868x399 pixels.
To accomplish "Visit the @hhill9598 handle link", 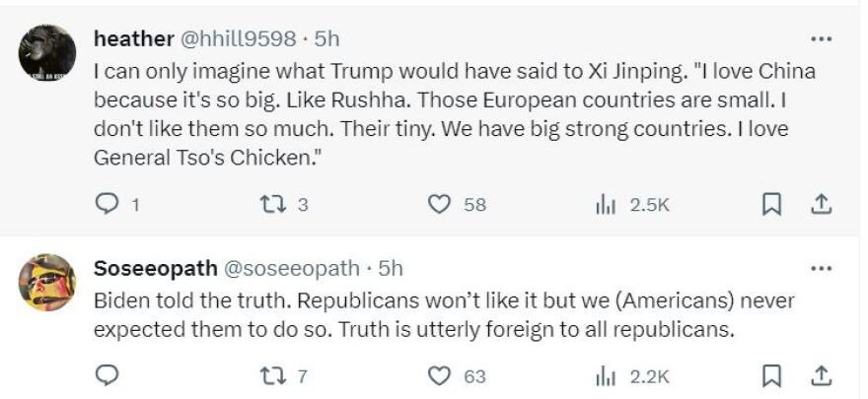I will [x=239, y=39].
